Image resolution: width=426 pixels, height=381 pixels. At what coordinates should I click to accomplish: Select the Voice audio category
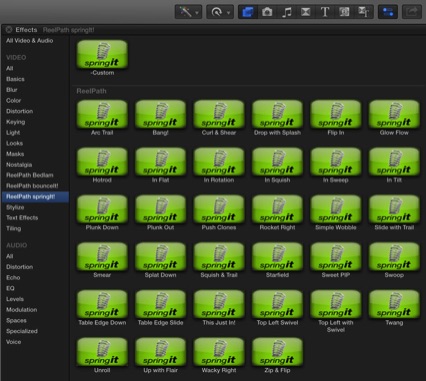tap(14, 342)
